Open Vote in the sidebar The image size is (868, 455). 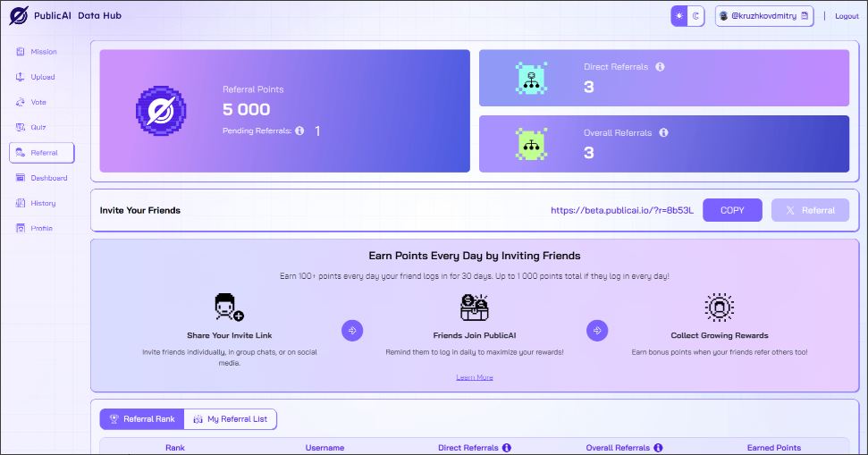(41, 102)
